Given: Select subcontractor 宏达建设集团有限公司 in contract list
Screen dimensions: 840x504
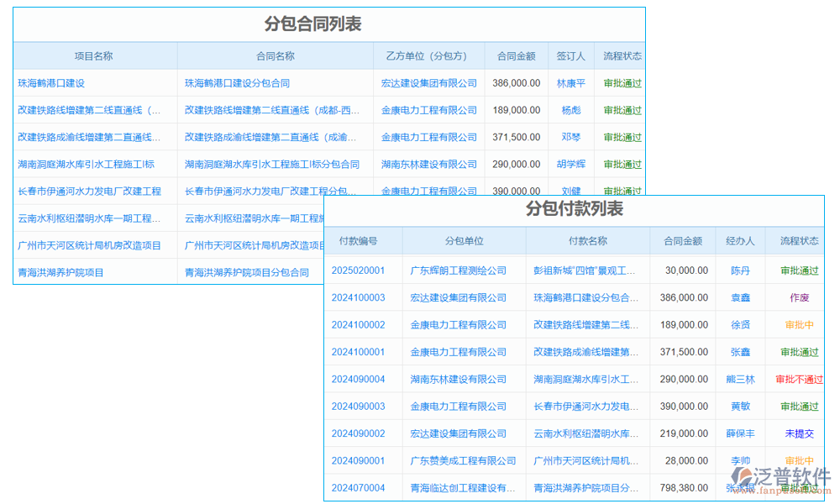Looking at the screenshot, I should [x=428, y=83].
